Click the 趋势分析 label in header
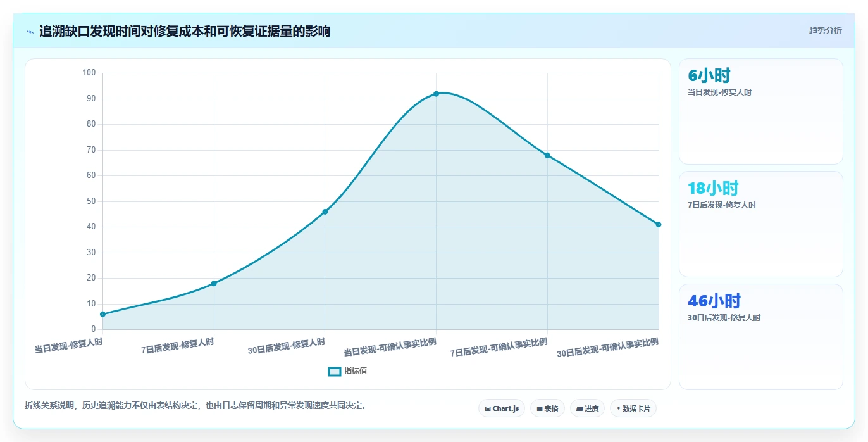This screenshot has width=868, height=442. tap(825, 30)
